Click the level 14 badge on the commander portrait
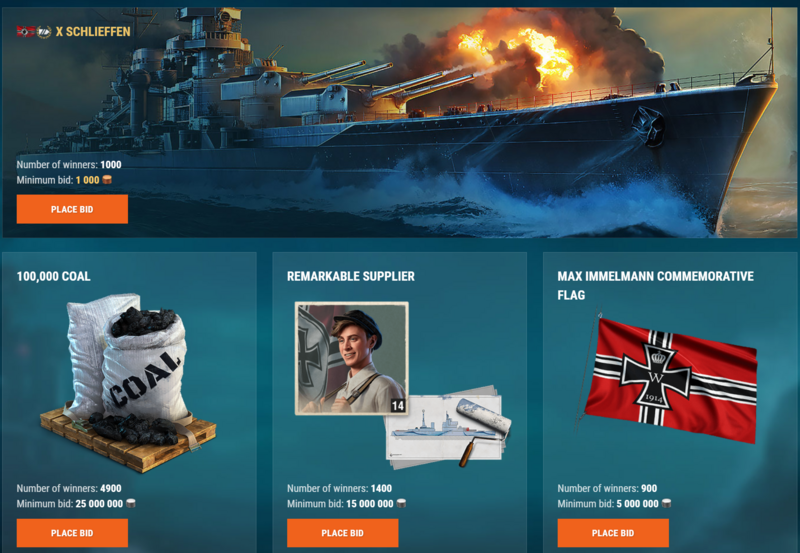The image size is (800, 553). tap(398, 406)
